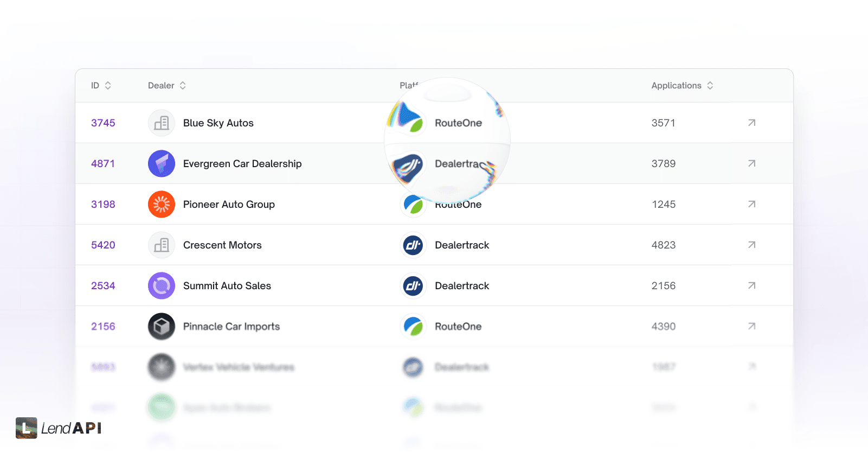
Task: Open dealer ID 2534
Action: (x=103, y=286)
